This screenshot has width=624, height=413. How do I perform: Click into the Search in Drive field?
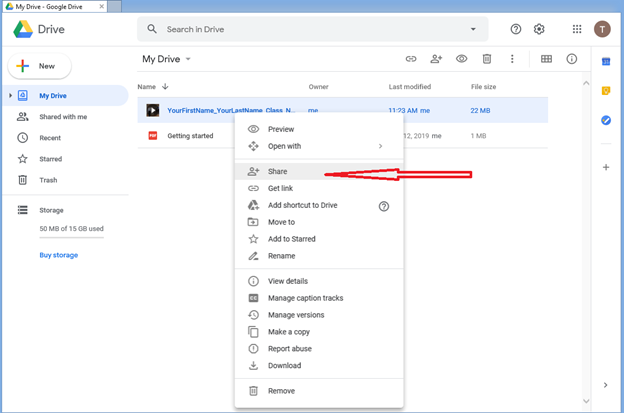click(312, 29)
